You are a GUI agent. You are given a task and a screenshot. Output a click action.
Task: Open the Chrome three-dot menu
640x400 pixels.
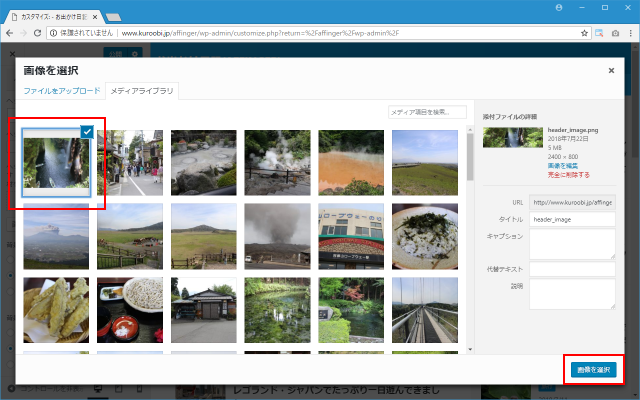[x=629, y=33]
